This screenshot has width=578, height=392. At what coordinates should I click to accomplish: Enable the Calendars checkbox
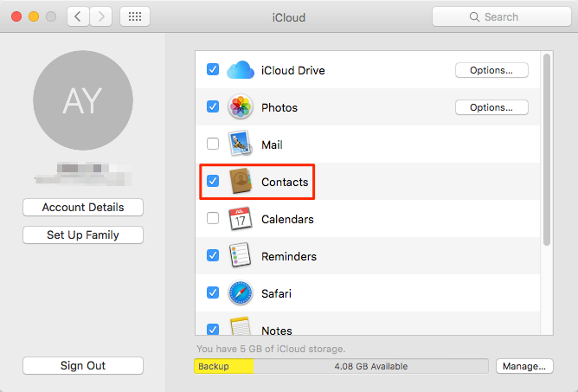213,218
